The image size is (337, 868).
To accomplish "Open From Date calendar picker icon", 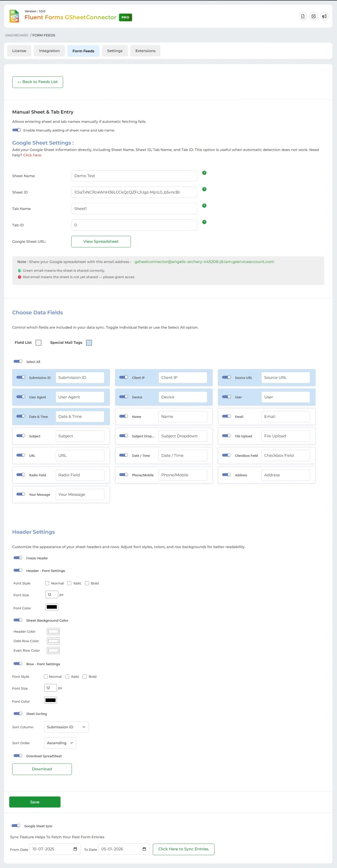I will click(x=75, y=849).
